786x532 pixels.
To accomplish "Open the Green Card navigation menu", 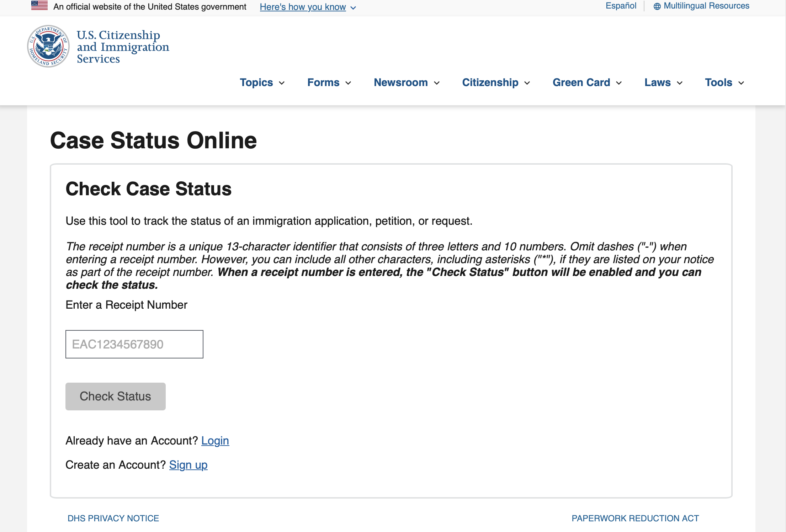I will tap(587, 83).
